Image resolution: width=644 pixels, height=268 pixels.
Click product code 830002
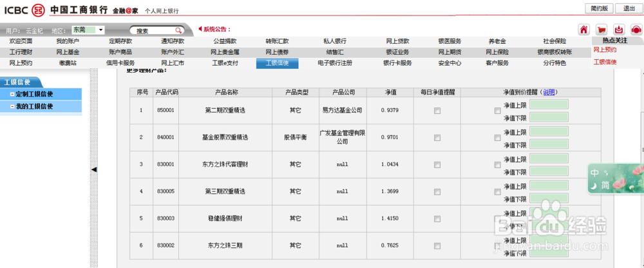tap(166, 246)
